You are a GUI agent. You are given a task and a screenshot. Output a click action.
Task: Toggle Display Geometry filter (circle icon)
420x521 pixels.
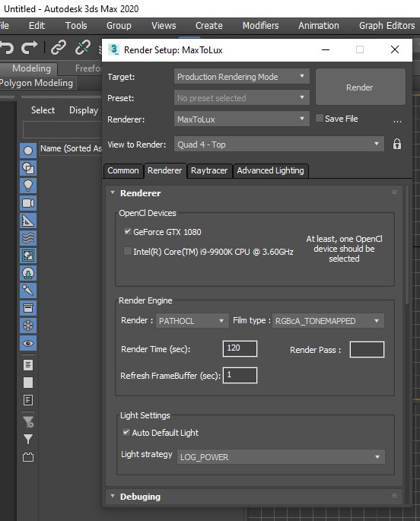28,151
